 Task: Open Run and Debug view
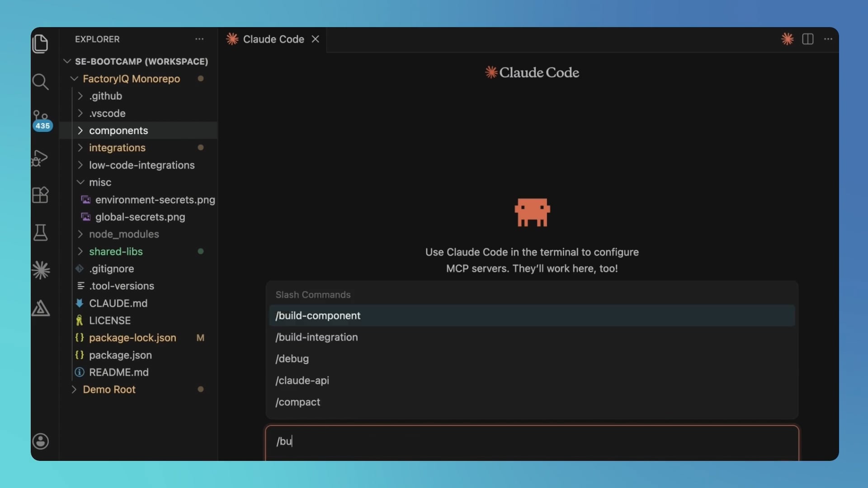click(x=40, y=158)
